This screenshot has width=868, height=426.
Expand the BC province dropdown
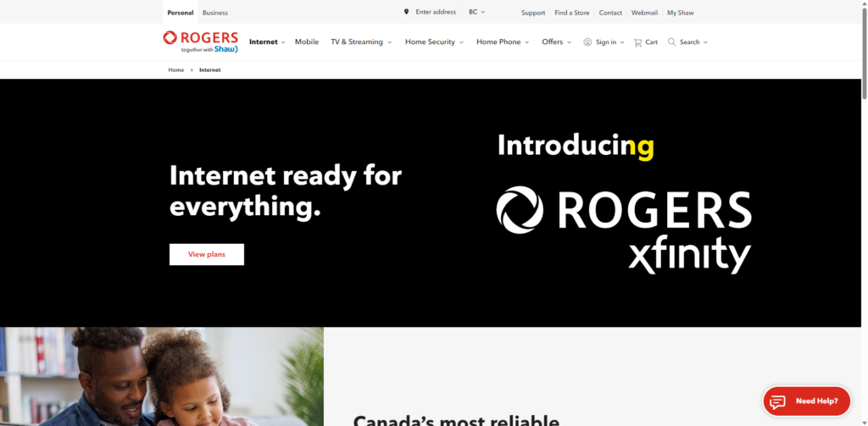pos(476,12)
